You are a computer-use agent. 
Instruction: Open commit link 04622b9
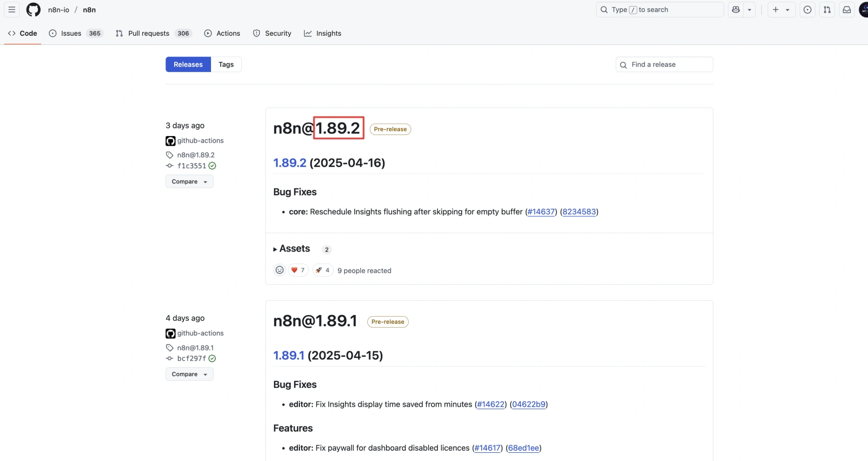528,405
